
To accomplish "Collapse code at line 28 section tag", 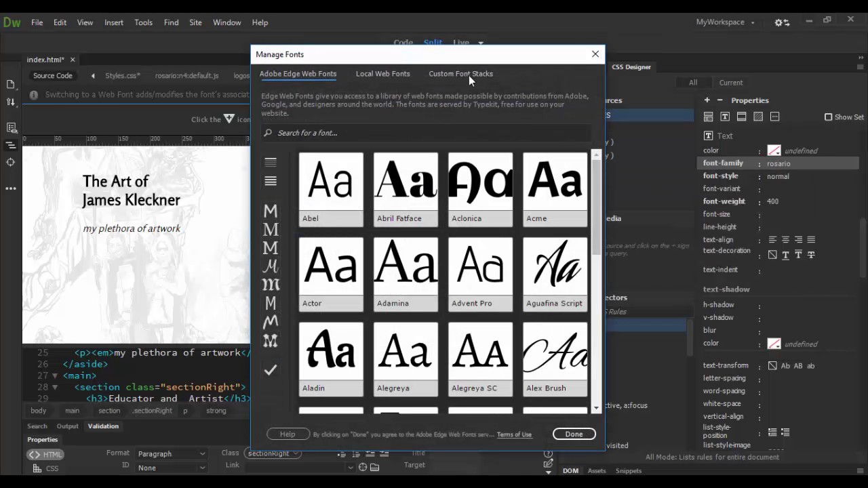I will pos(55,387).
